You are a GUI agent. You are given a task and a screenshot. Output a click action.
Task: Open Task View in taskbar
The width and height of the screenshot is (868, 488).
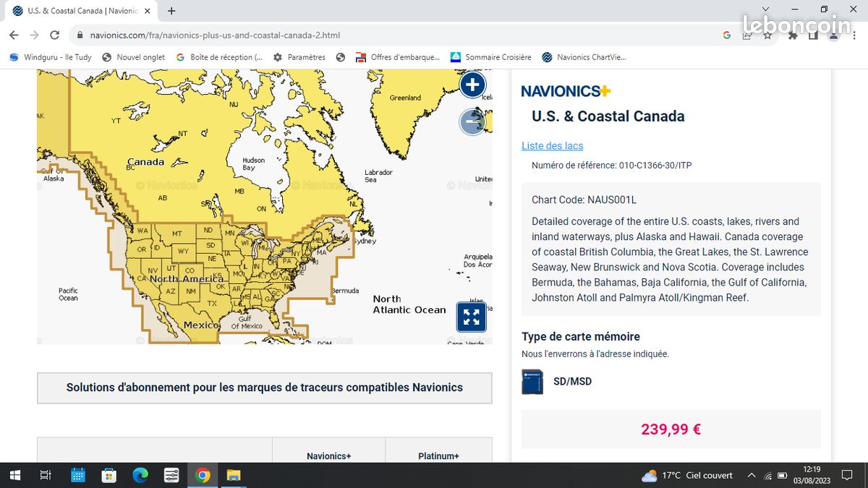45,475
